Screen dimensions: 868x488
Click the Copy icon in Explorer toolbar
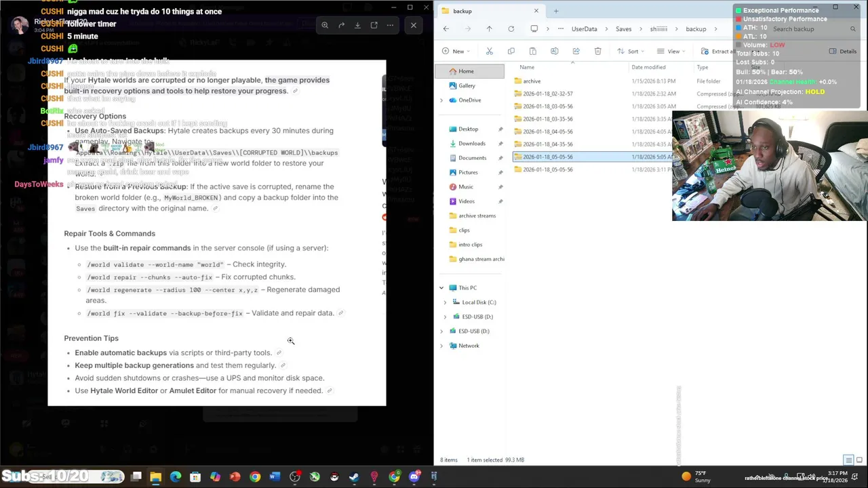[x=511, y=51]
